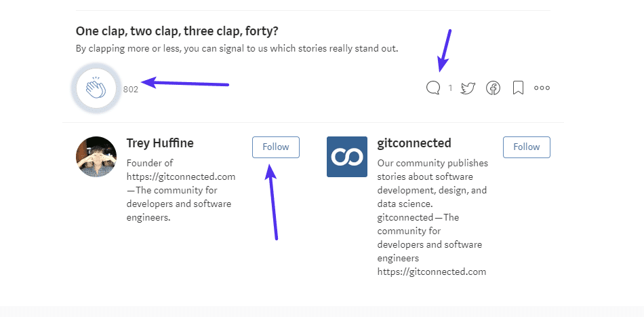The width and height of the screenshot is (644, 317).
Task: Open Trey Huffine's profile photo
Action: (x=96, y=157)
